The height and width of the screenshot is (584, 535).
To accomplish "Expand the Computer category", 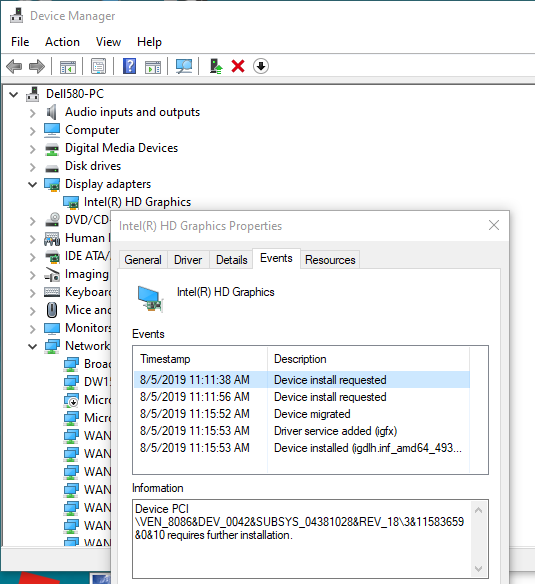I will (x=32, y=130).
